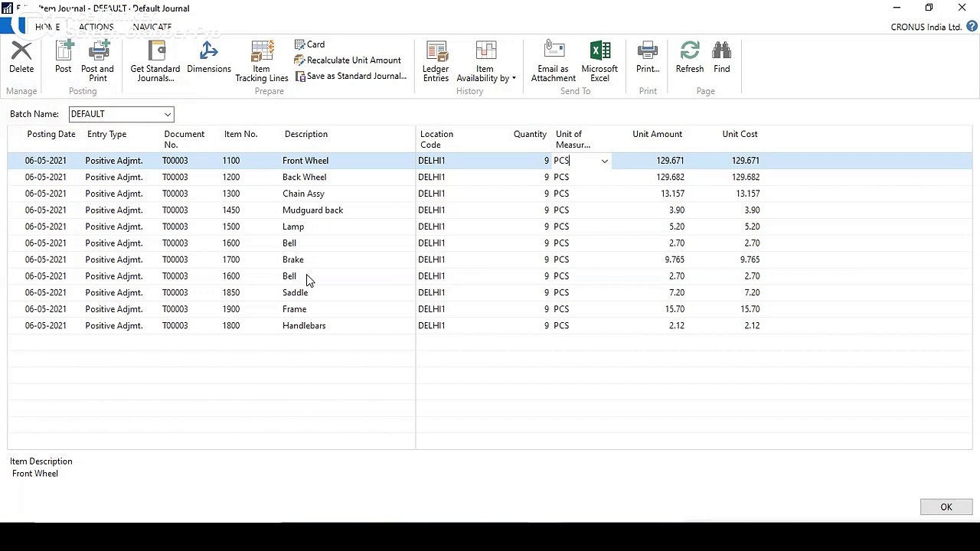This screenshot has height=551, width=980.
Task: Sort by Posting Date column header
Action: coord(51,134)
